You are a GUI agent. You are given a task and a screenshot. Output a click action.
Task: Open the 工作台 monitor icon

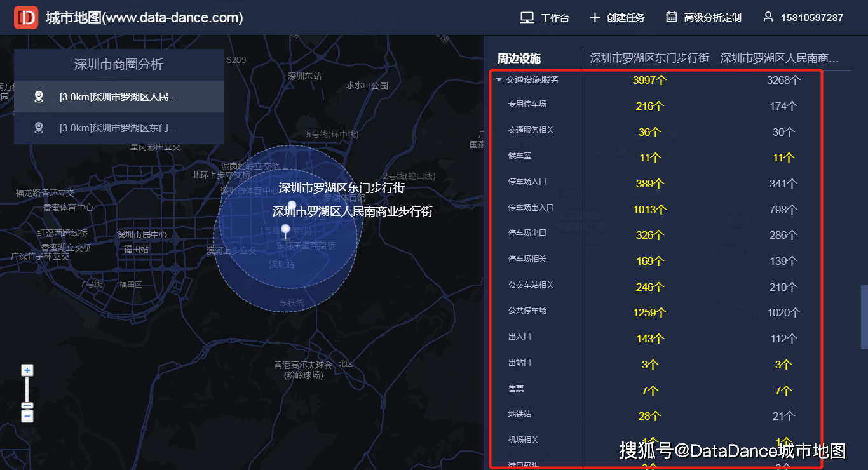pyautogui.click(x=527, y=18)
